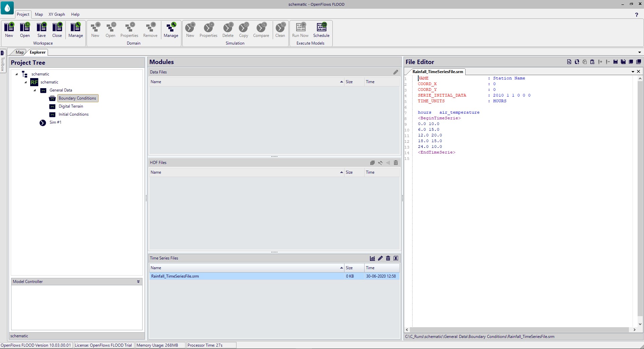
Task: Click the comment-add (!+) icon in File Editor
Action: pos(600,62)
